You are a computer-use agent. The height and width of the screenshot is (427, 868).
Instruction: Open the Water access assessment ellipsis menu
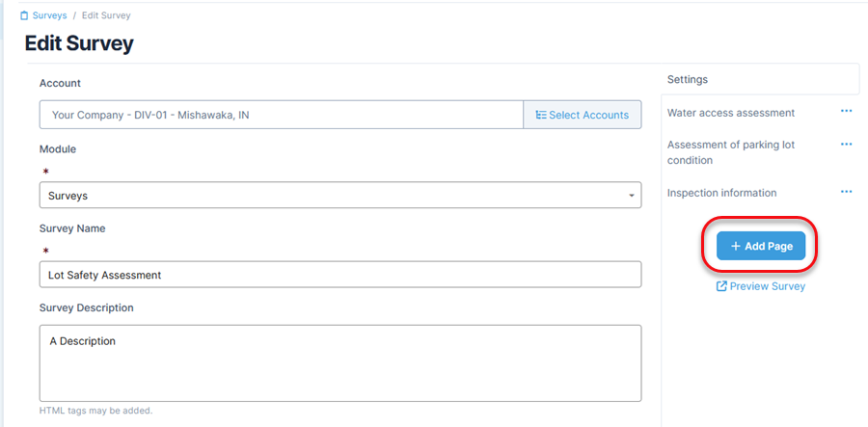(846, 111)
